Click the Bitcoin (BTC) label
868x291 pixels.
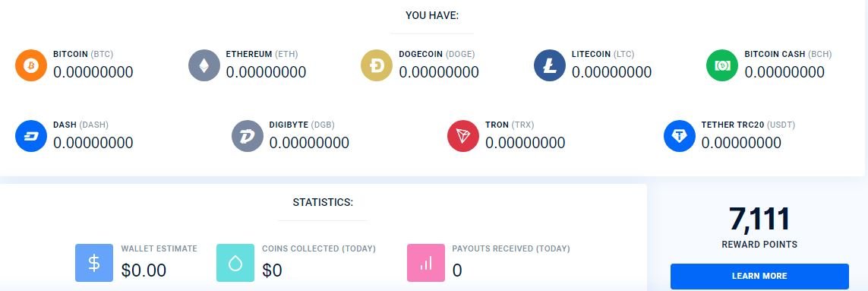coord(83,54)
